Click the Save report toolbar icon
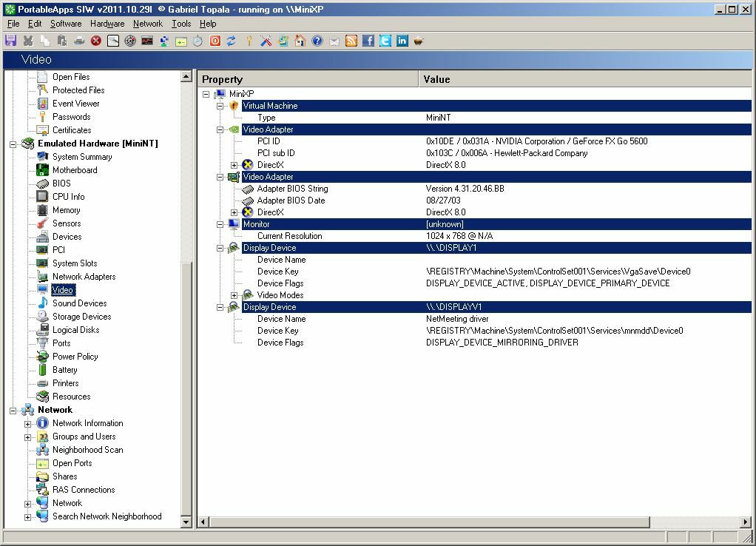The width and height of the screenshot is (756, 546). point(10,41)
